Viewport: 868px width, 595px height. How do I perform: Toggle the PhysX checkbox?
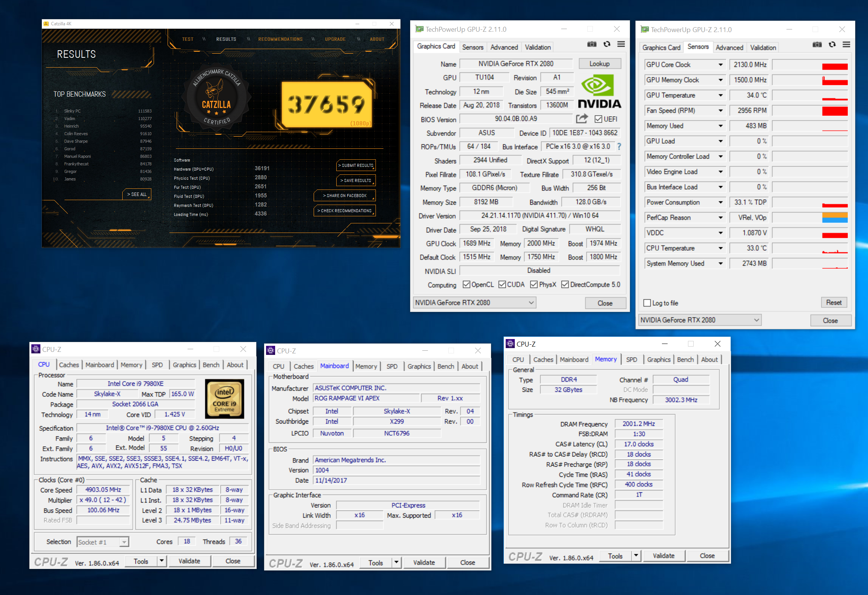(x=534, y=284)
